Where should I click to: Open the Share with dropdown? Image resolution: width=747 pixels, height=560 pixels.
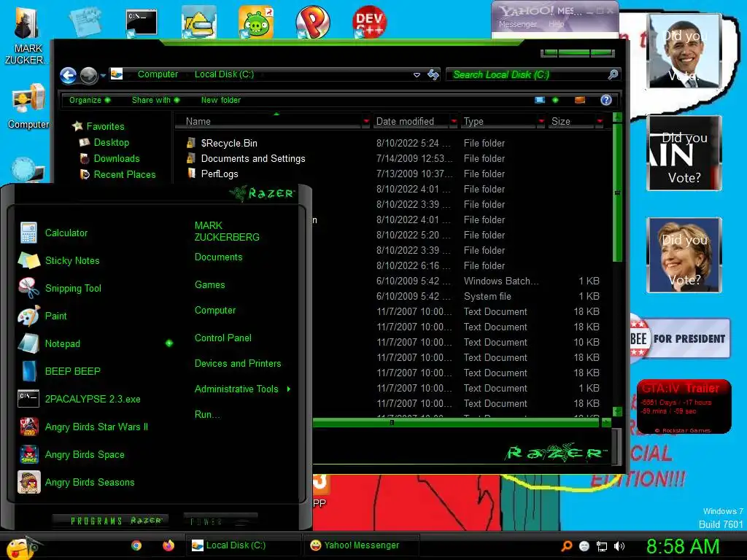[x=156, y=100]
